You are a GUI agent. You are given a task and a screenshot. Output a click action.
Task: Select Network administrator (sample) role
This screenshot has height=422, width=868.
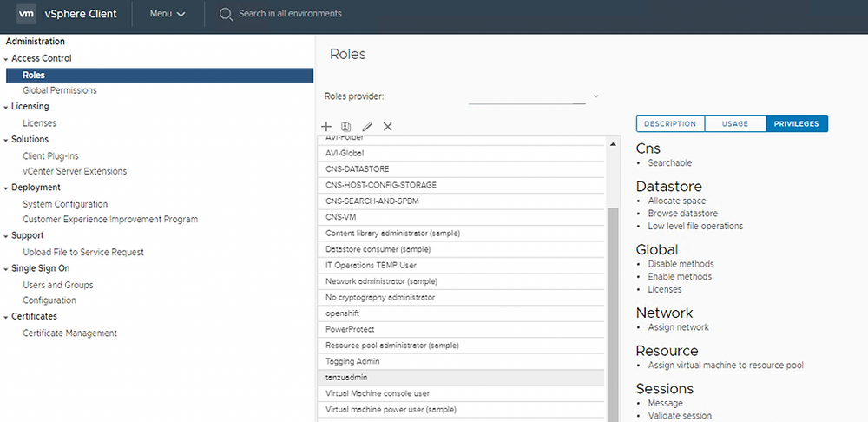[x=461, y=281]
